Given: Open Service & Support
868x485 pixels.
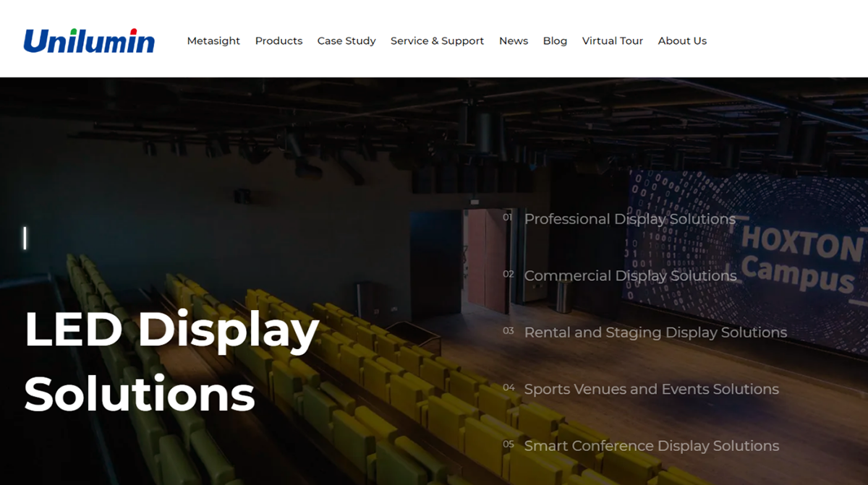Looking at the screenshot, I should point(437,41).
